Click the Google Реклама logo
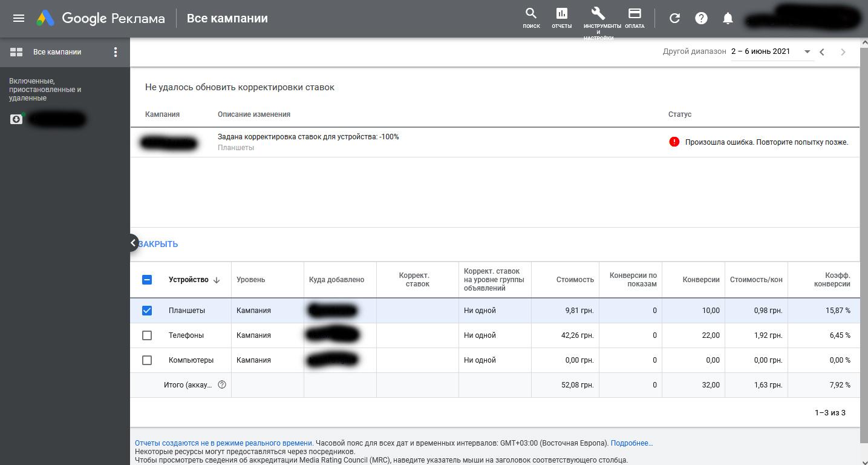 [x=100, y=18]
